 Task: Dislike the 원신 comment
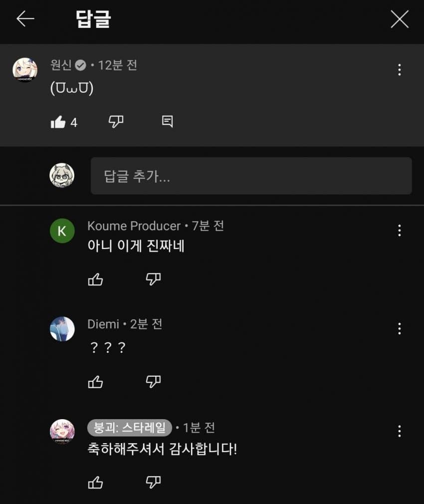coord(116,121)
